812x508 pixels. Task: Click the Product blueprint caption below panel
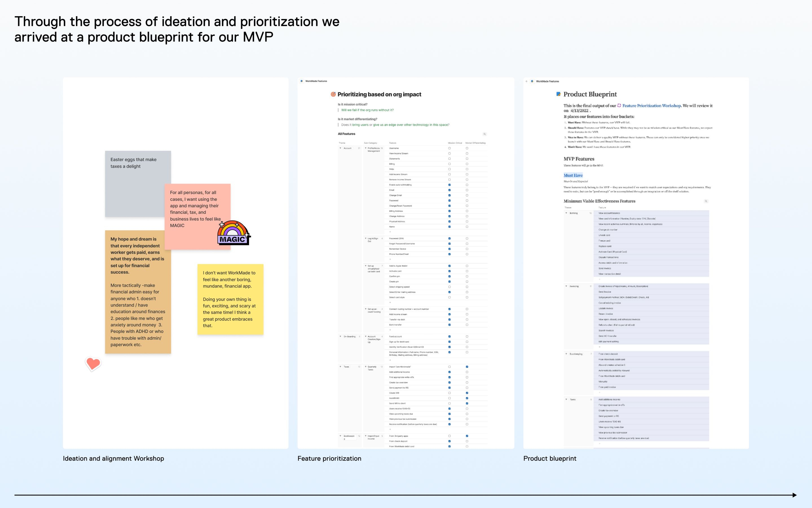click(x=550, y=459)
